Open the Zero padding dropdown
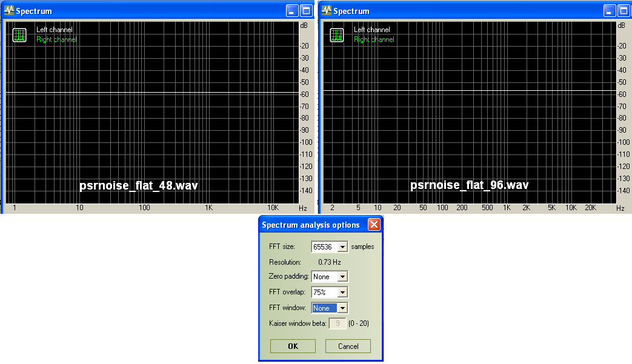 (342, 277)
